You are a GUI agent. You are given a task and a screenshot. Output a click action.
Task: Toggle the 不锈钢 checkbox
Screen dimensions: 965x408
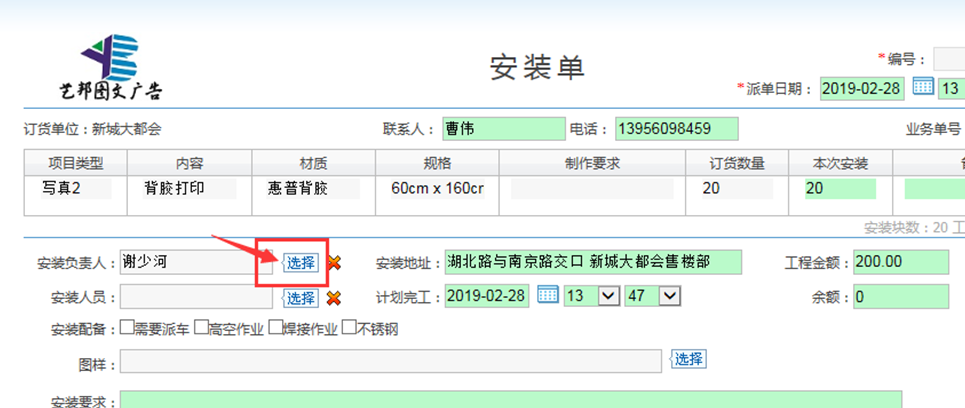click(349, 327)
